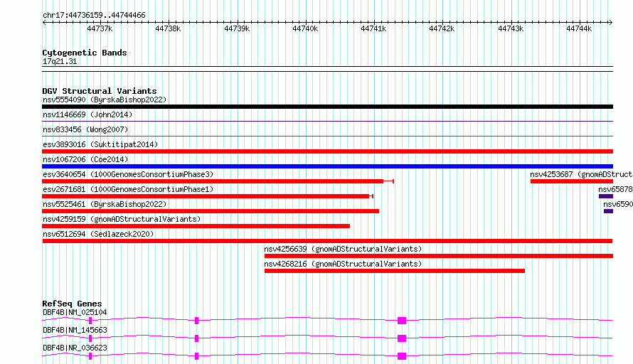Click the 44739k ruler tick label
633x364 pixels.
coord(237,28)
